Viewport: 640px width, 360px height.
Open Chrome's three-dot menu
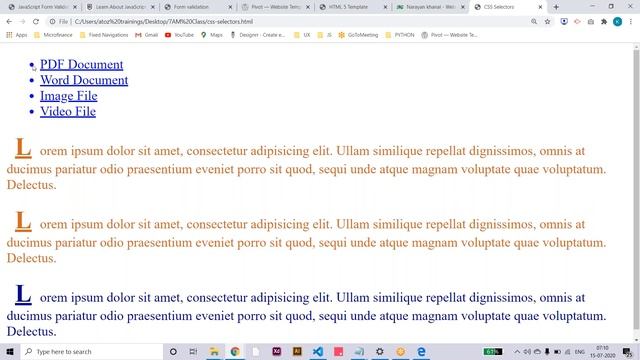click(631, 22)
